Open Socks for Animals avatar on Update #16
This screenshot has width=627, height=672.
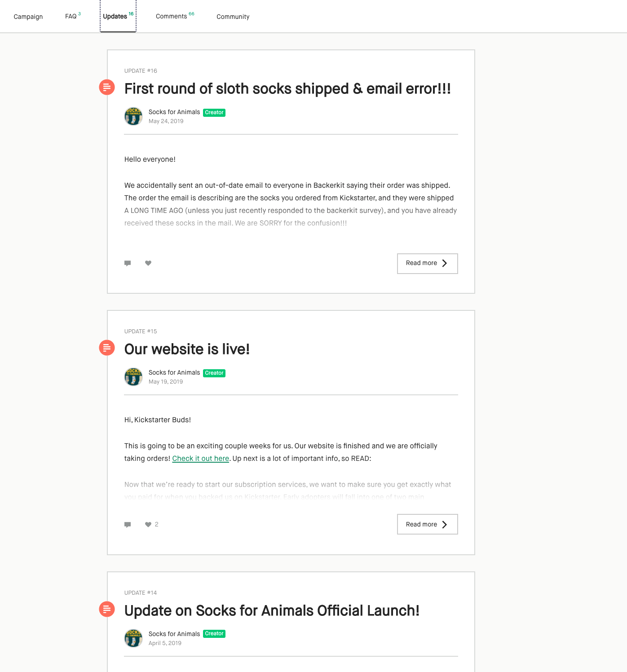pyautogui.click(x=133, y=116)
